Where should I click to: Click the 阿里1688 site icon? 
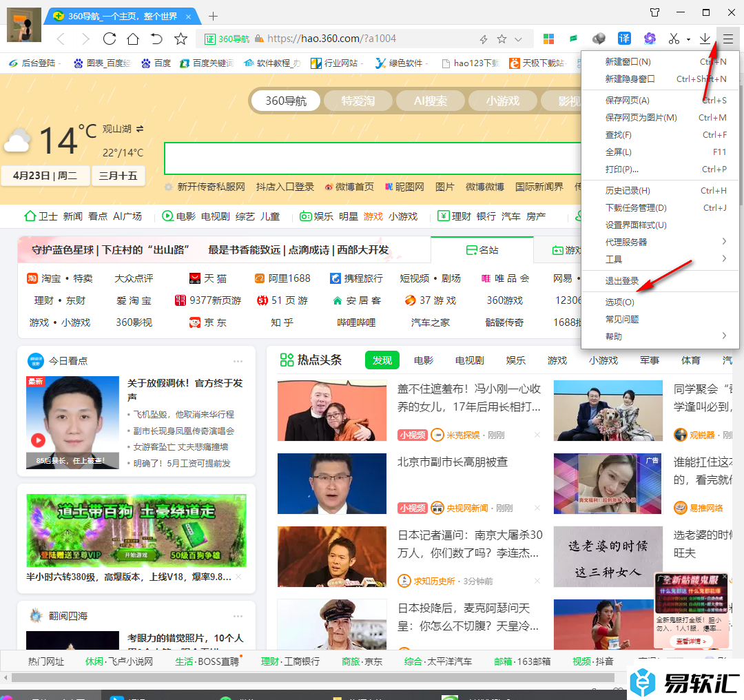pyautogui.click(x=260, y=278)
